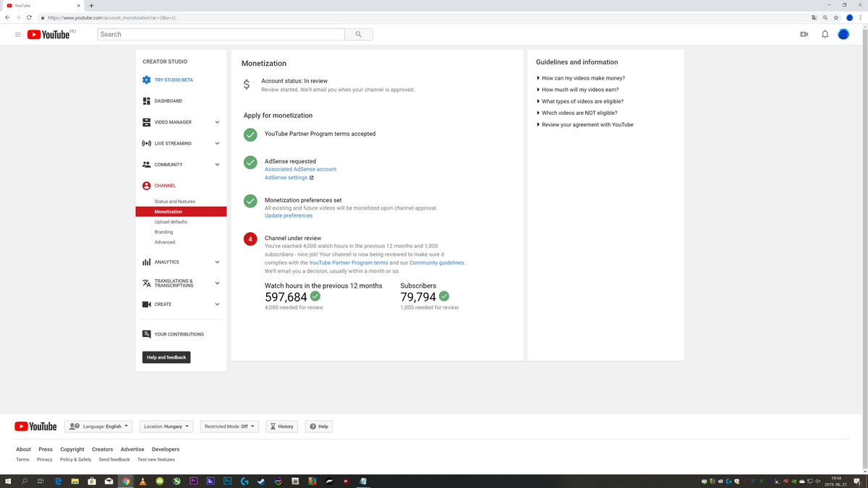Image resolution: width=868 pixels, height=488 pixels.
Task: Click the Send feedback footer link
Action: point(114,460)
